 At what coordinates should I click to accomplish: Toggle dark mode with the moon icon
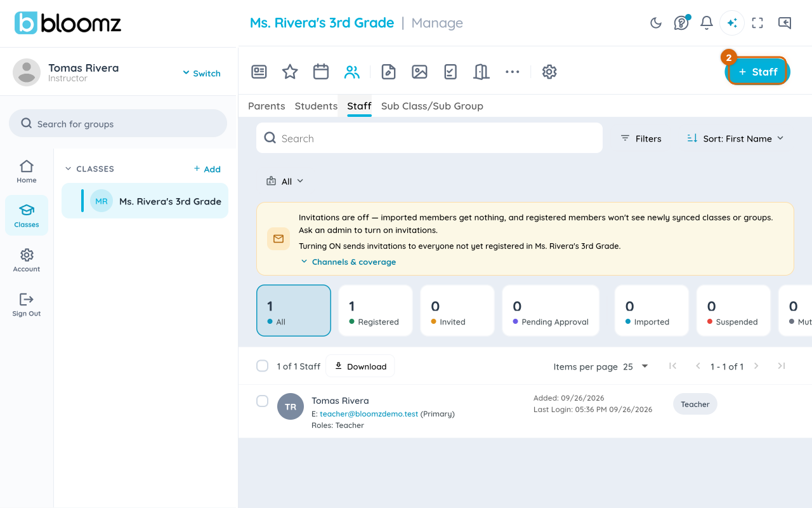(x=656, y=23)
